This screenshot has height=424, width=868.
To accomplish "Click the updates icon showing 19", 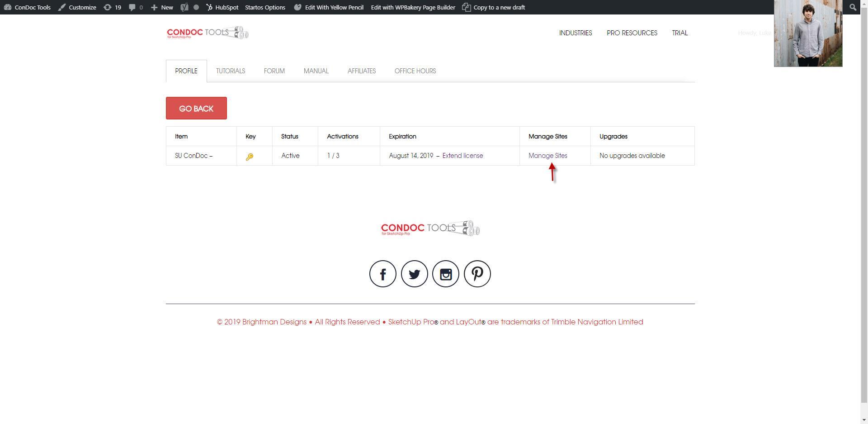I will (112, 7).
